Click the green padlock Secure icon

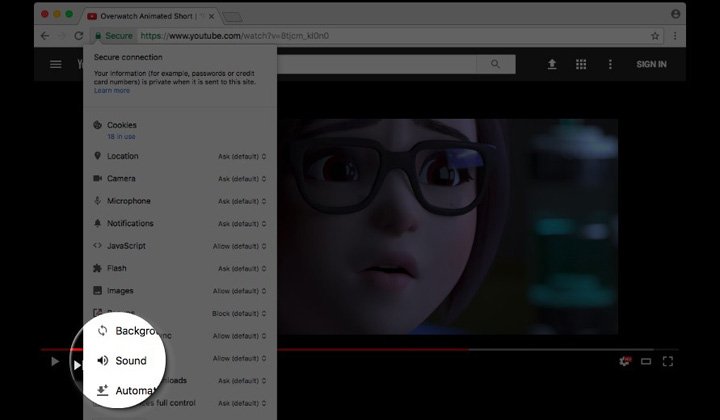point(98,36)
